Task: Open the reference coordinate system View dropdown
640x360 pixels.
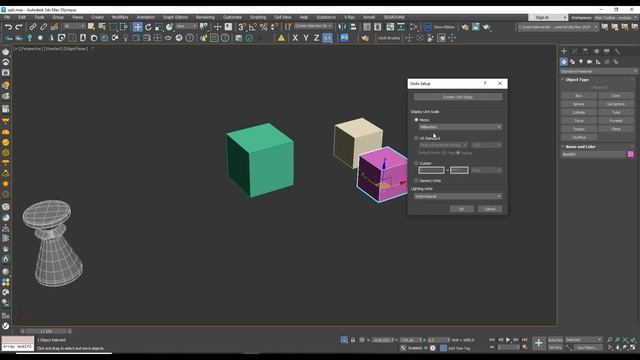Action: click(186, 27)
